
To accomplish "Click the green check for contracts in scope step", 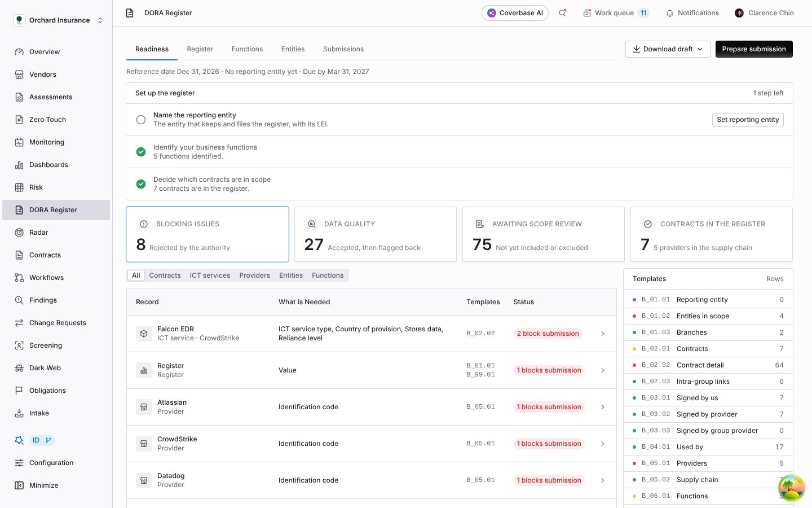I will point(141,184).
